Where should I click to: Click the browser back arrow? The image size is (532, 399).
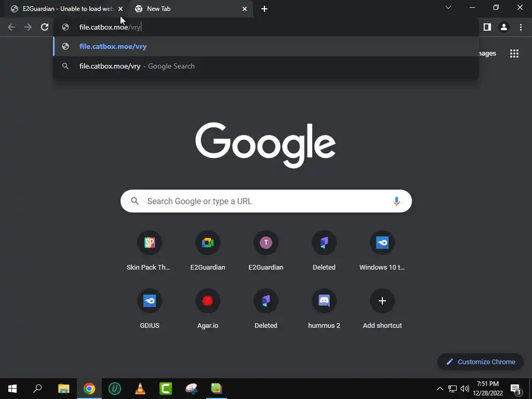coord(11,27)
